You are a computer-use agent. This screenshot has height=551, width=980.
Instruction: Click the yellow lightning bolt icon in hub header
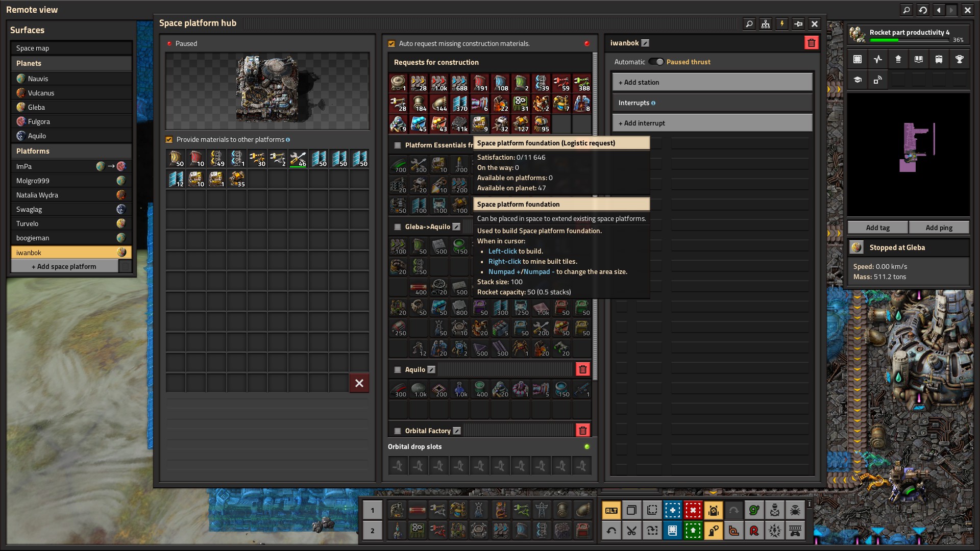[x=781, y=23]
